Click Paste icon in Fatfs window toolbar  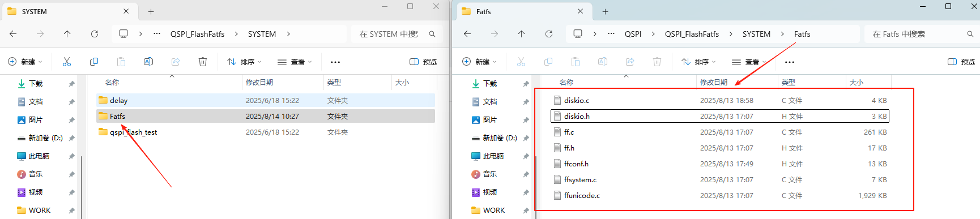click(x=576, y=62)
